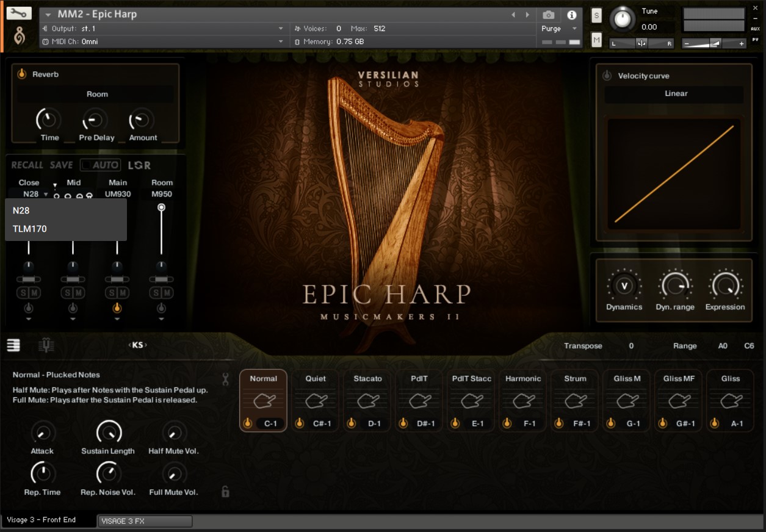Select the Gliss MF articulation slot
The width and height of the screenshot is (766, 532).
(x=679, y=400)
